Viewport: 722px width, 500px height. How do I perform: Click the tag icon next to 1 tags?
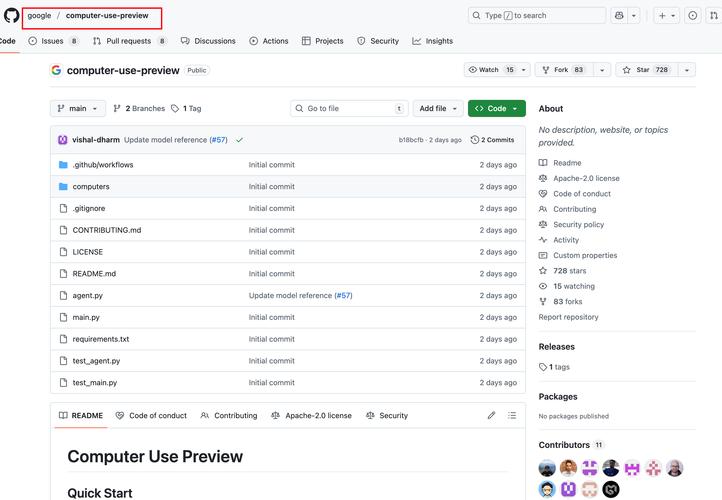click(543, 367)
